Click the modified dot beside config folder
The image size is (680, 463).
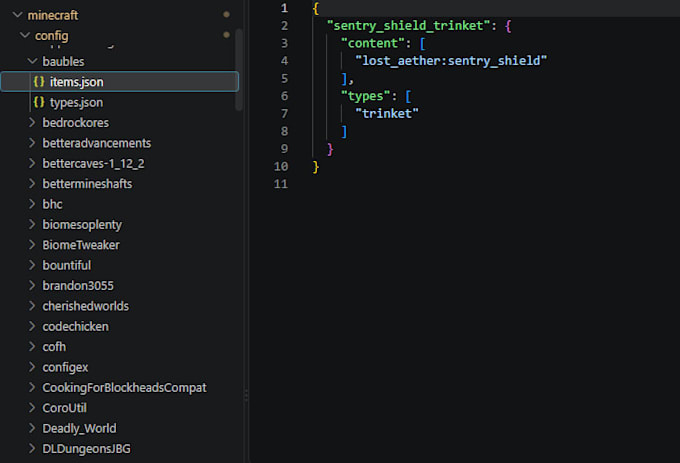pyautogui.click(x=226, y=34)
